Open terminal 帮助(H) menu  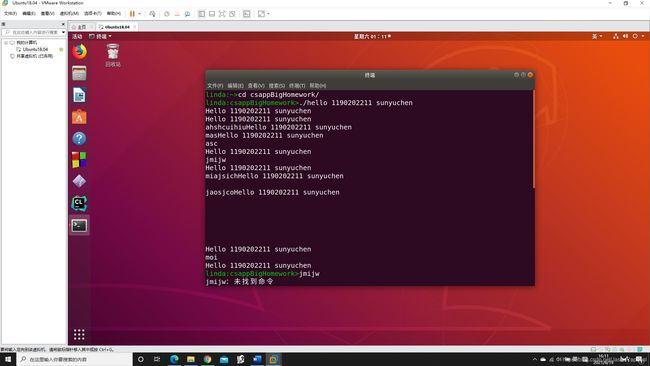318,85
